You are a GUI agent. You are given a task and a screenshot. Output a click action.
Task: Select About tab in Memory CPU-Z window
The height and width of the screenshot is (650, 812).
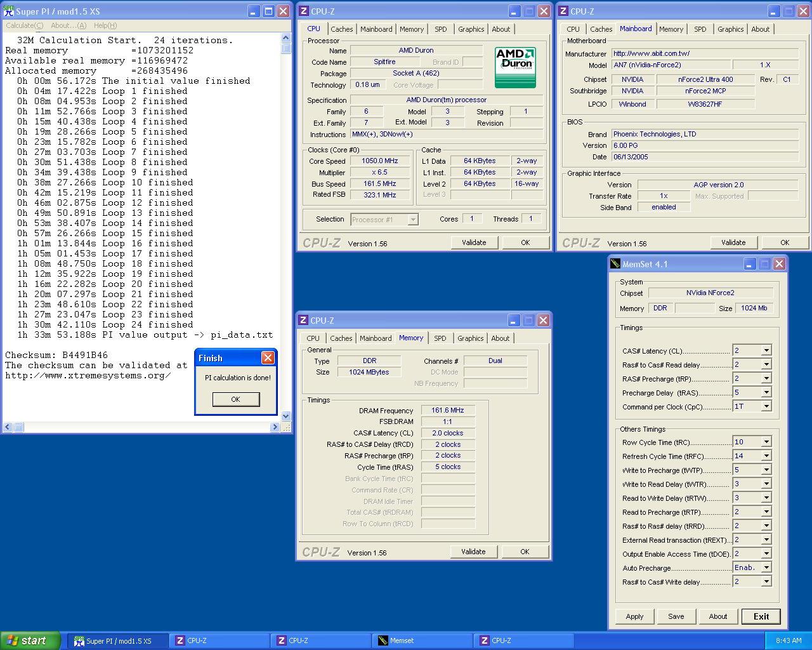click(x=501, y=338)
